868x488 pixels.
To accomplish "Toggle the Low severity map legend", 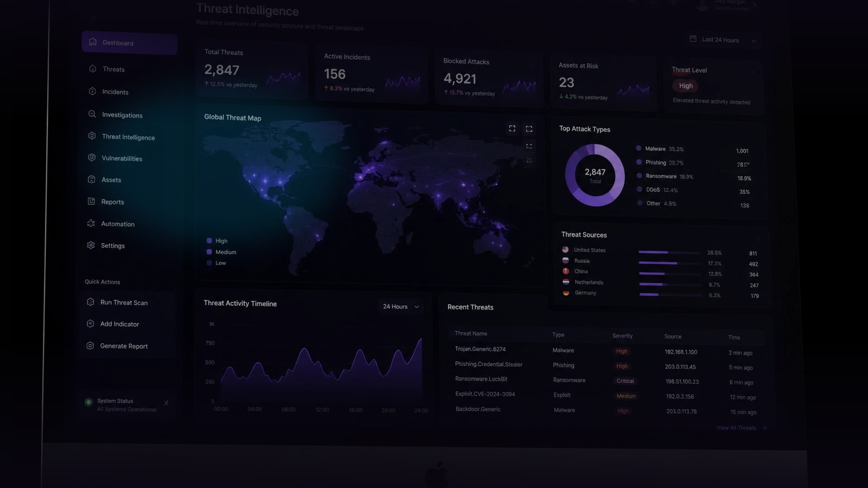I will (x=216, y=263).
